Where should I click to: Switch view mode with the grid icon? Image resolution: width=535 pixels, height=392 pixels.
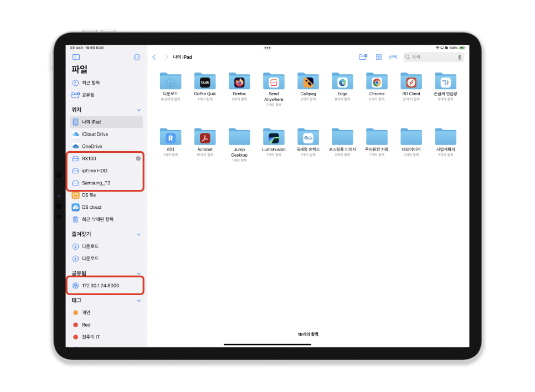379,57
